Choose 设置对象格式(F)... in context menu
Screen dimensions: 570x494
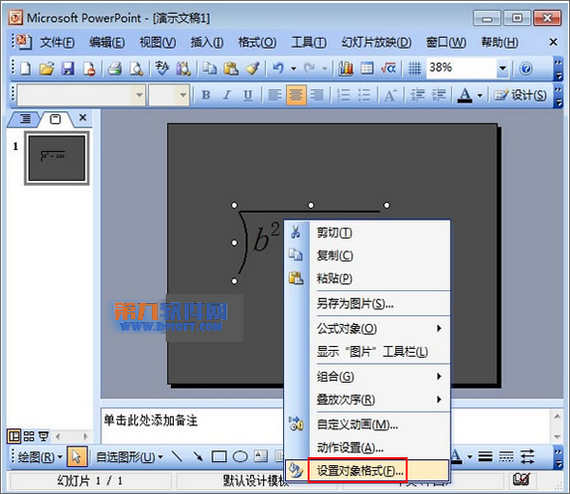tap(368, 471)
